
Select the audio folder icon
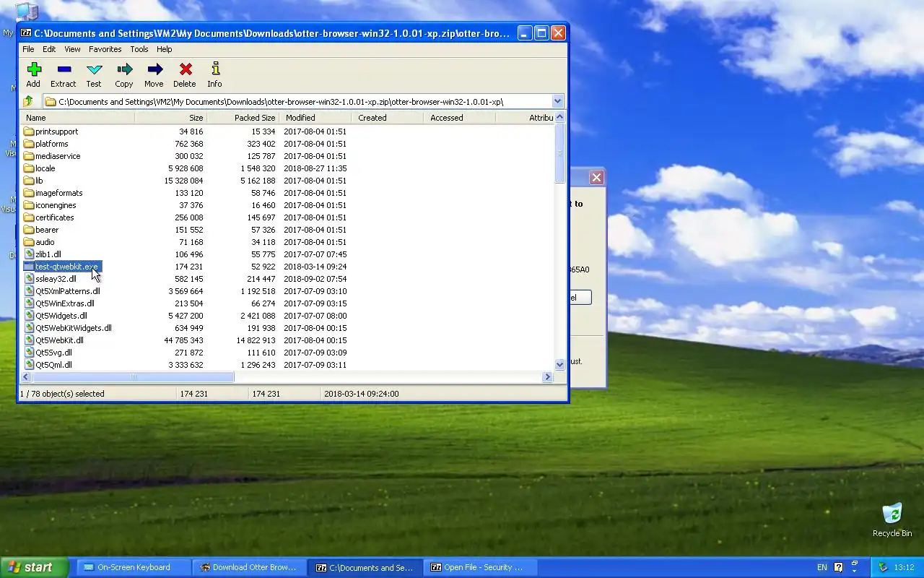click(29, 242)
